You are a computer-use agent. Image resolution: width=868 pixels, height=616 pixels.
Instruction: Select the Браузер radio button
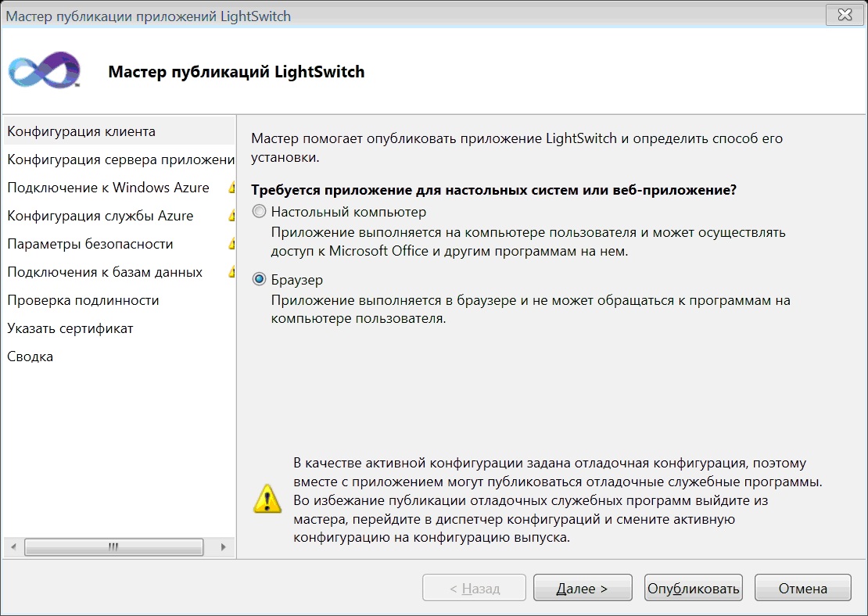259,280
